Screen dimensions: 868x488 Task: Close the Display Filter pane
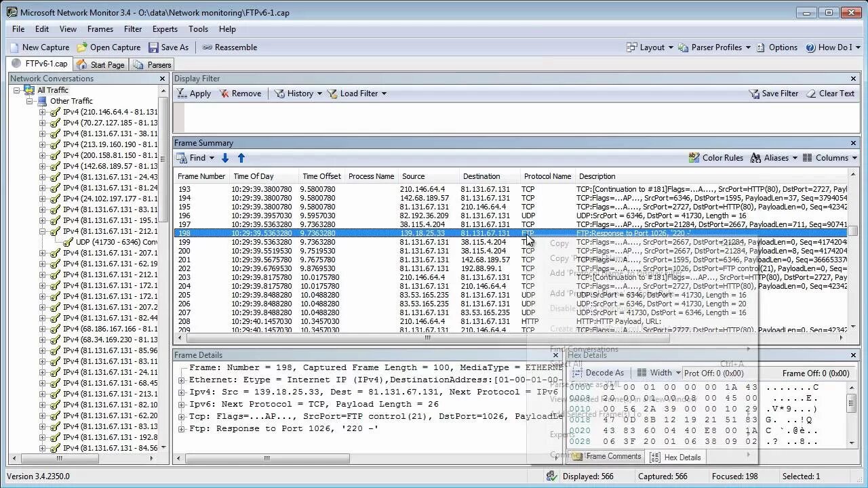854,79
